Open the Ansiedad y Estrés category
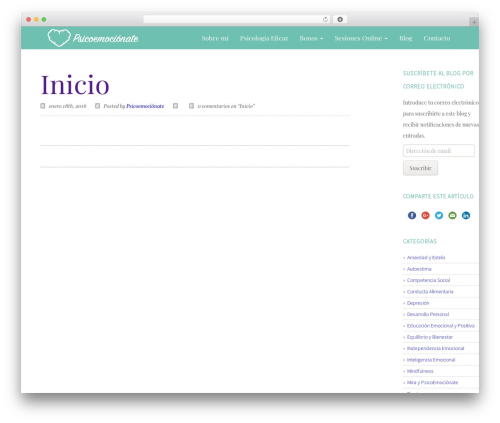Viewport: 500px width, 423px height. click(x=426, y=257)
